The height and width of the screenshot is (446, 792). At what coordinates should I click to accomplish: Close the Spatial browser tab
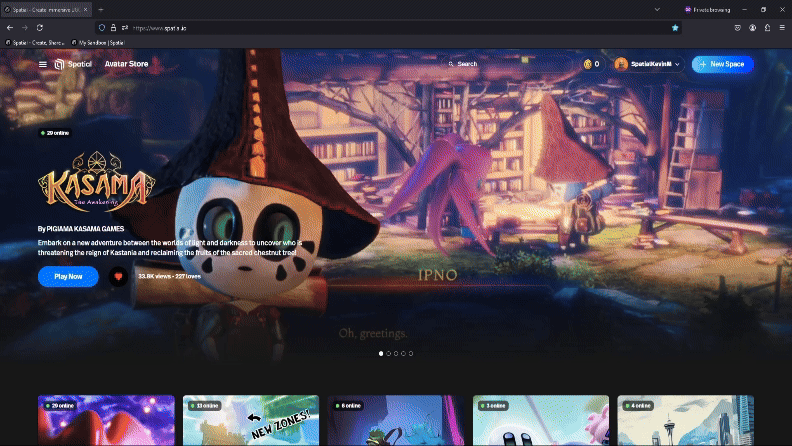85,10
